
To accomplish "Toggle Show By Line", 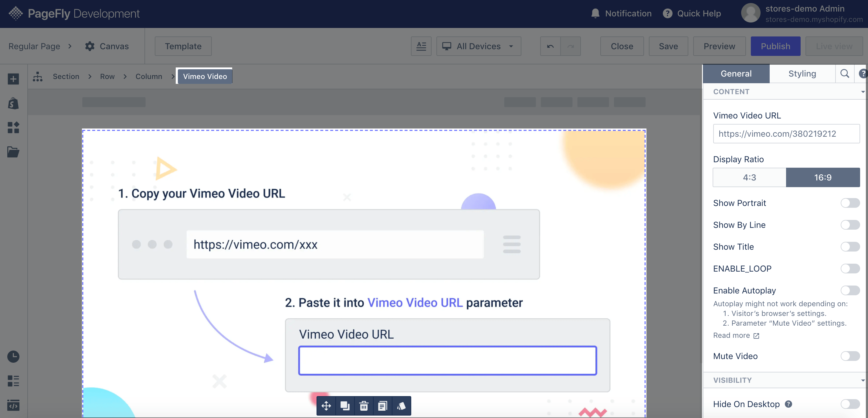I will click(x=850, y=225).
